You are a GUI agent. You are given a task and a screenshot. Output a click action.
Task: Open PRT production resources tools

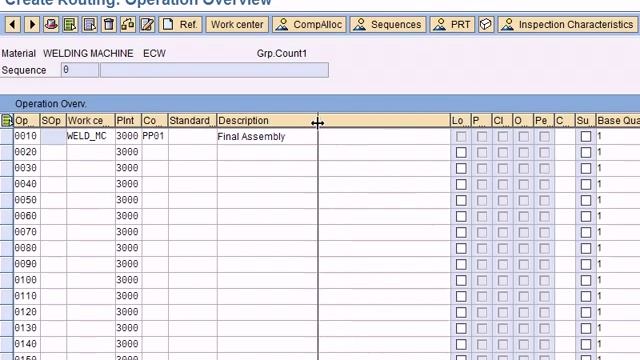pyautogui.click(x=452, y=24)
